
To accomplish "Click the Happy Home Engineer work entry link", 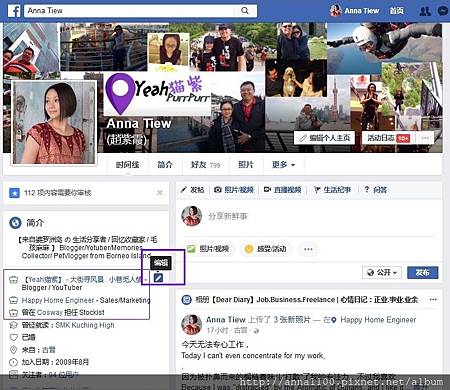I will [58, 300].
